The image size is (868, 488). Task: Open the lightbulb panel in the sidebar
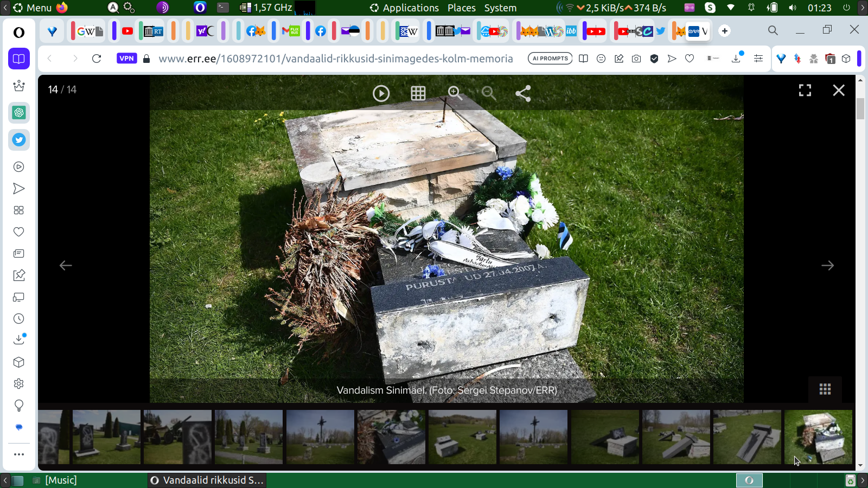[19, 406]
